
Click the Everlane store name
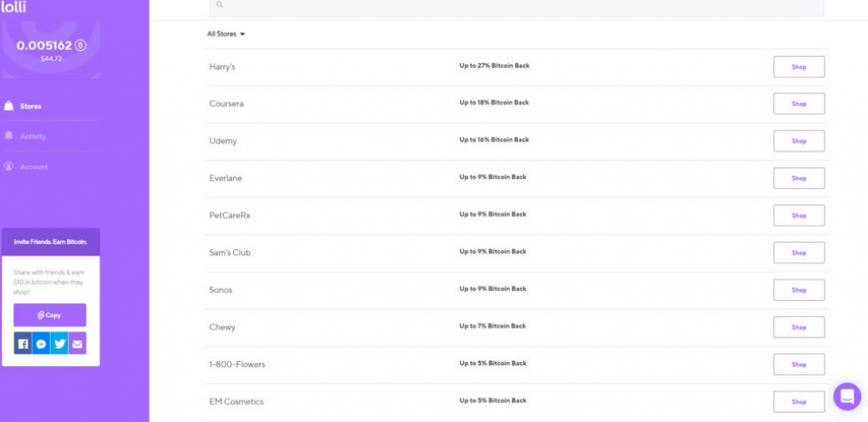(225, 178)
